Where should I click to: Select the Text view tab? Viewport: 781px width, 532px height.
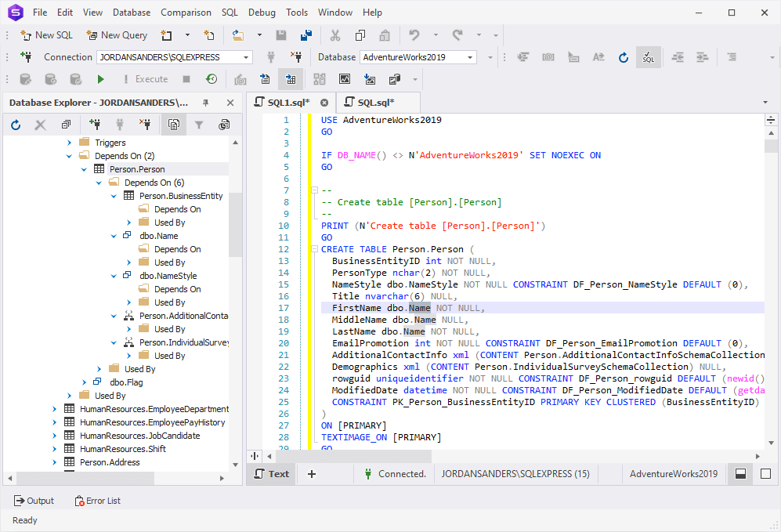(x=272, y=474)
